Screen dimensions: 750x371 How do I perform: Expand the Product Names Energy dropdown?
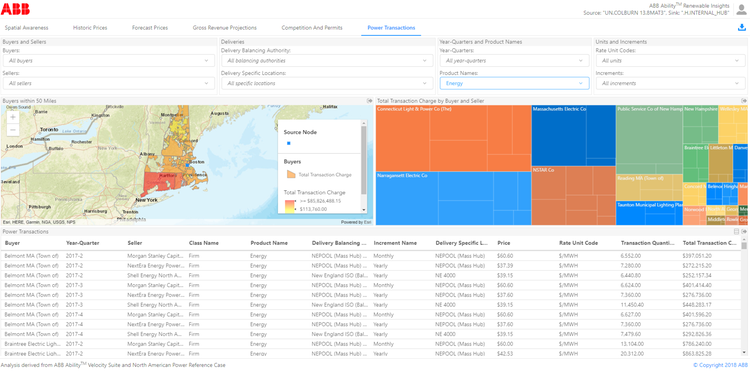(515, 83)
